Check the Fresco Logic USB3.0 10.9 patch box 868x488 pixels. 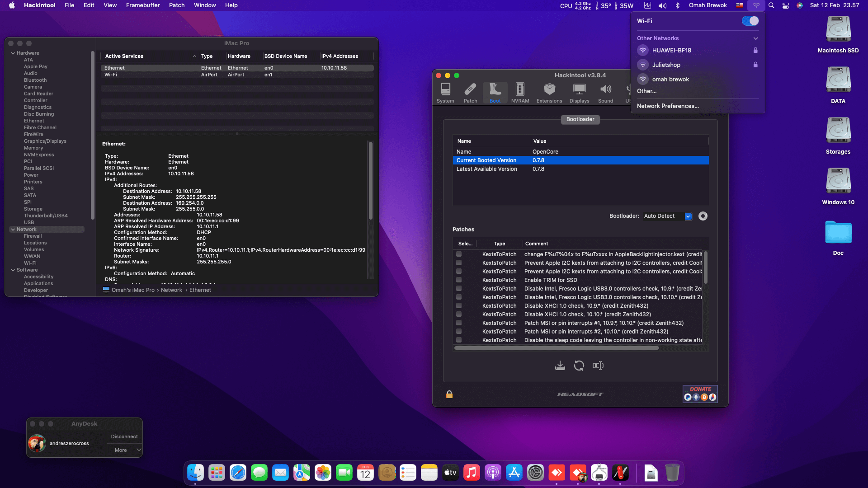pyautogui.click(x=459, y=289)
